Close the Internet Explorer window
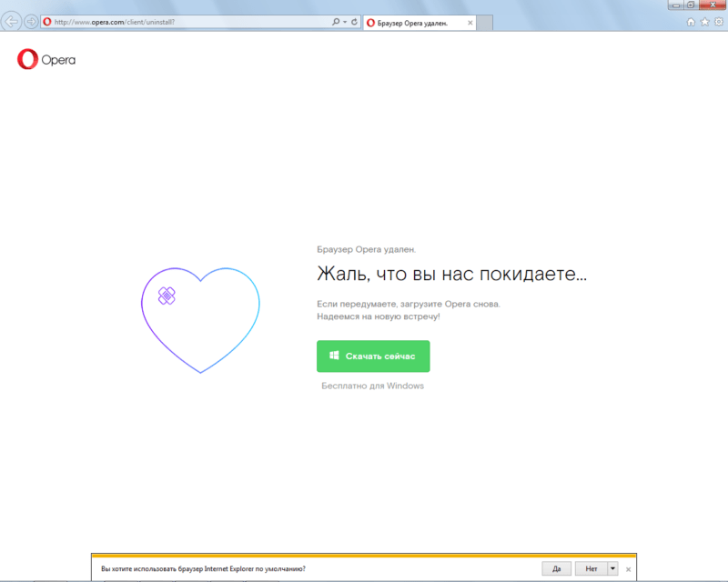This screenshot has width=728, height=582. (x=713, y=5)
